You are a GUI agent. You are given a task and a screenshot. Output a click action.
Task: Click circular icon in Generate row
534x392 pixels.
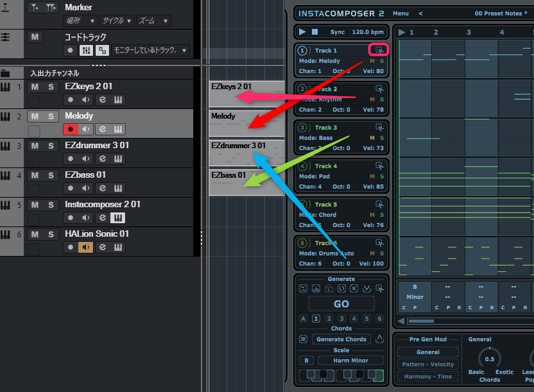341,289
